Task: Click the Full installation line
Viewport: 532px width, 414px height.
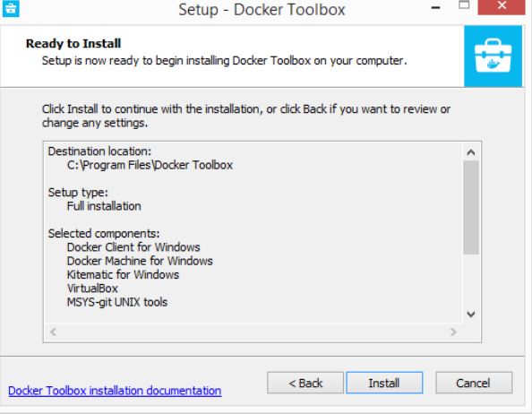Action: (x=104, y=206)
